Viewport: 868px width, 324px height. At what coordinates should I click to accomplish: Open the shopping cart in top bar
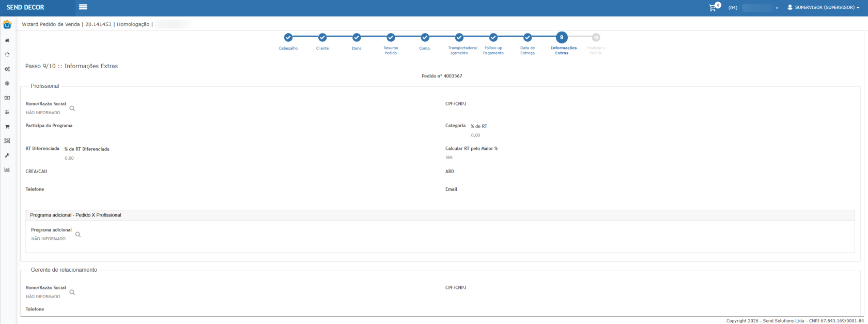pos(712,8)
